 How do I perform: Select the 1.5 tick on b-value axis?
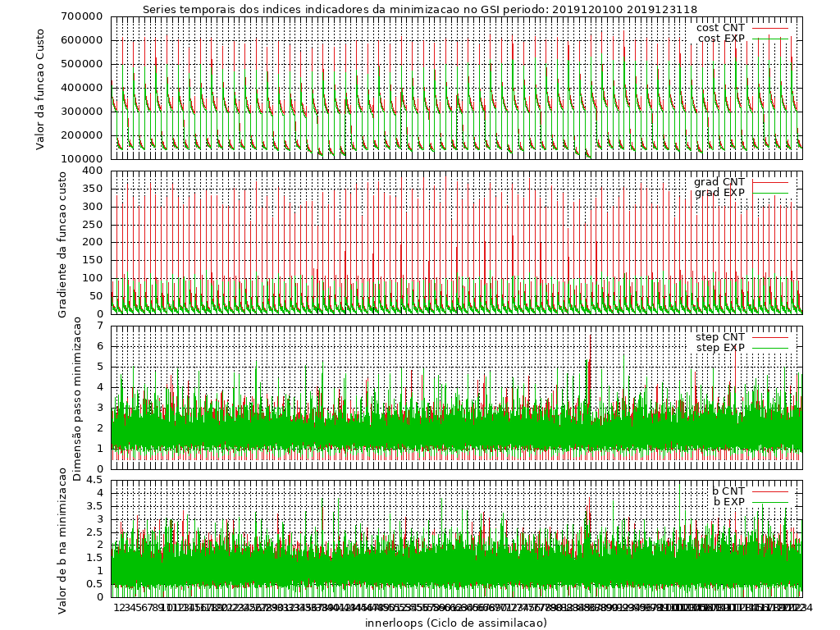[x=95, y=558]
